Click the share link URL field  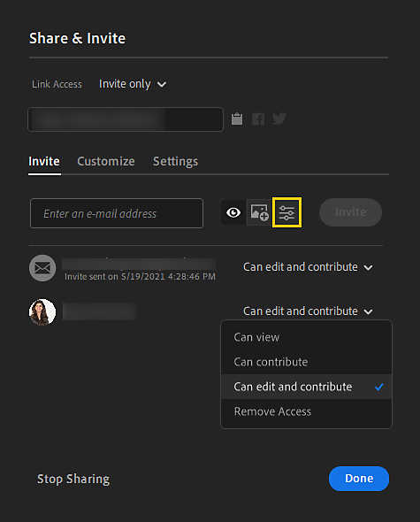point(126,119)
